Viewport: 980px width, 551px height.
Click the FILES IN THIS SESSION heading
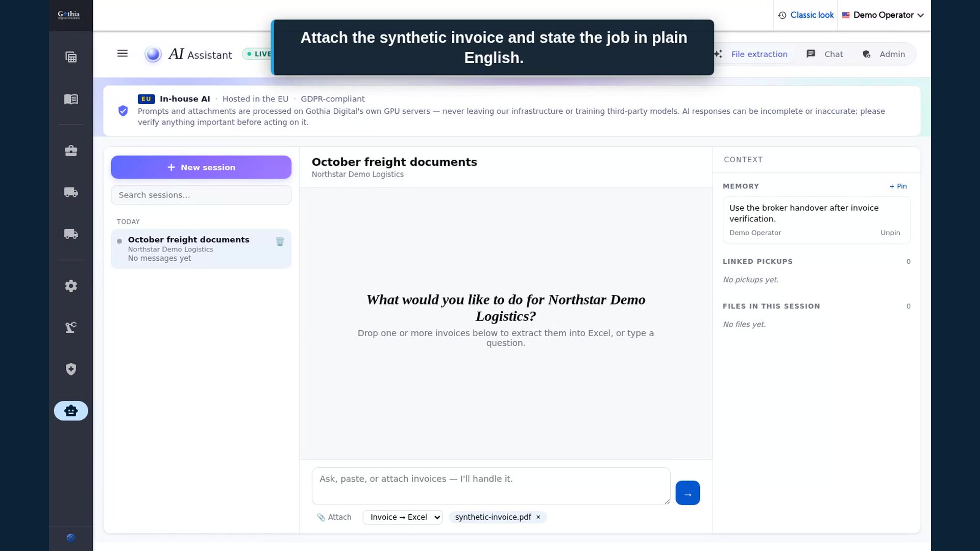(x=771, y=306)
